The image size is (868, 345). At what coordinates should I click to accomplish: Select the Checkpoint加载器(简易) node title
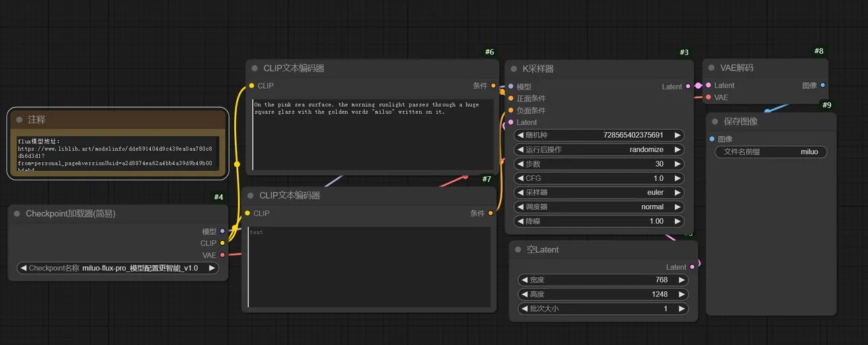[x=71, y=214]
